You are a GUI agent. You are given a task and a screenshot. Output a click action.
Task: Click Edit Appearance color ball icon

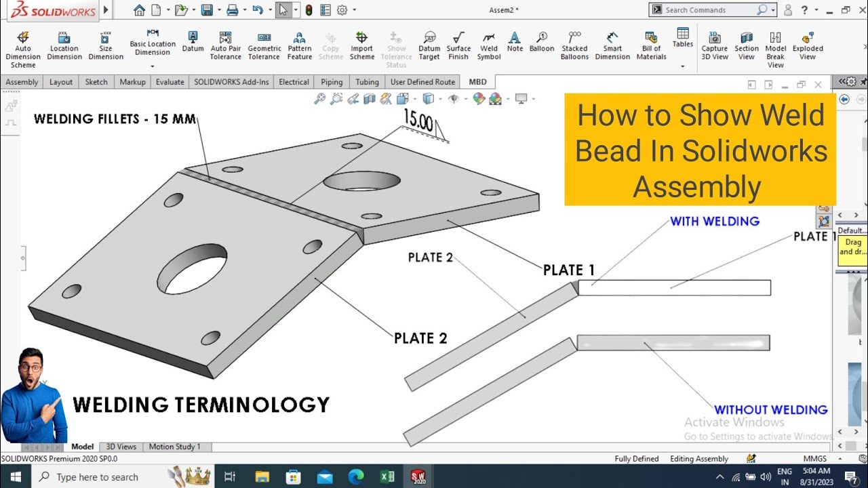point(479,99)
